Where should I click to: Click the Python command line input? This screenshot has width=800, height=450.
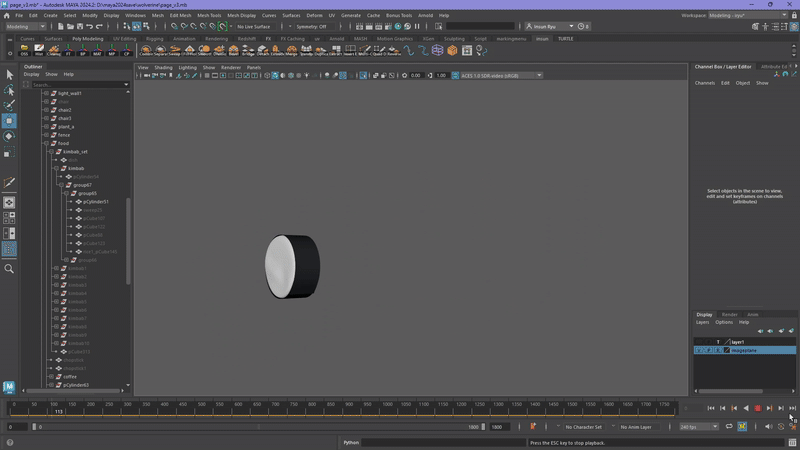443,443
